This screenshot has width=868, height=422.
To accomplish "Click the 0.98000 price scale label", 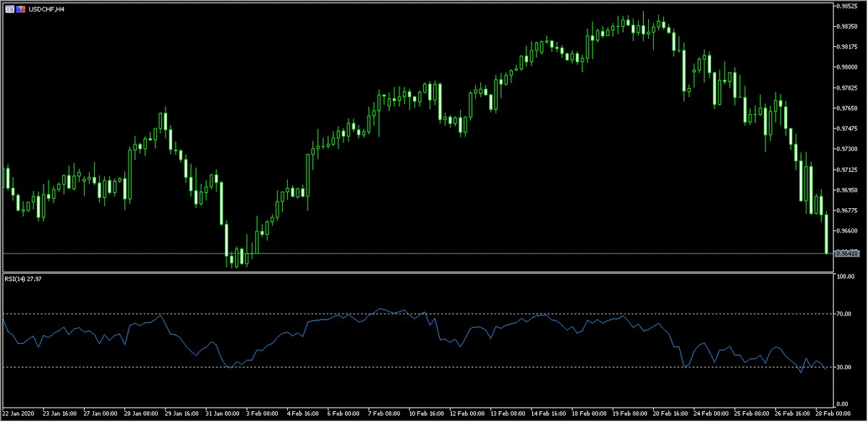I will (847, 67).
